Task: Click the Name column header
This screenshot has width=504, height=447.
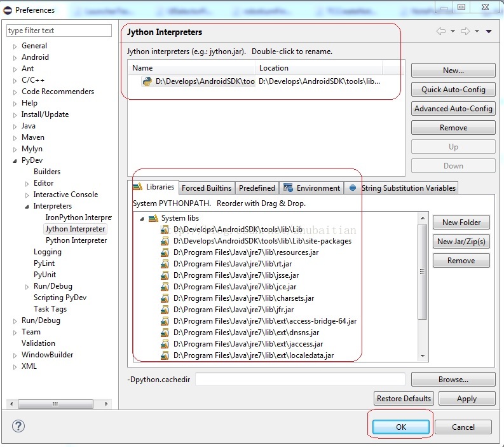Action: click(192, 68)
